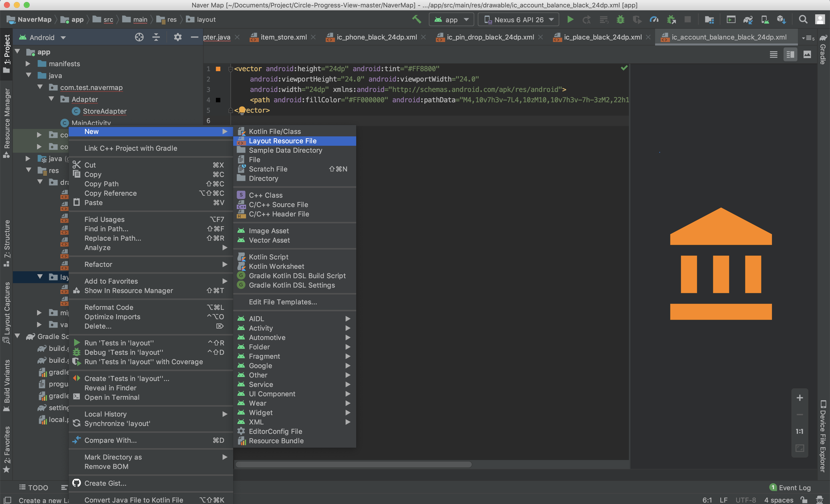This screenshot has height=504, width=830.
Task: Open Search Everywhere magnifier icon
Action: (x=803, y=20)
